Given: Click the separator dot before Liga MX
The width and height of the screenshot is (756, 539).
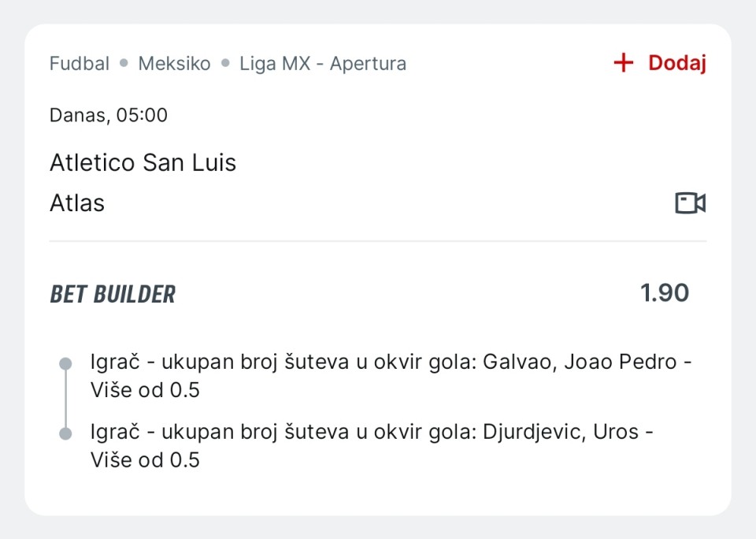Looking at the screenshot, I should tap(225, 64).
